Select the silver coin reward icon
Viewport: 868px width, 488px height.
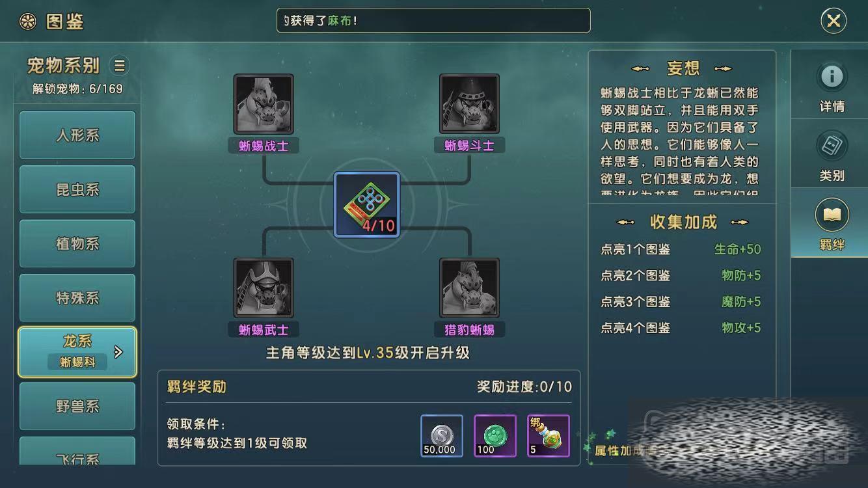tap(442, 436)
